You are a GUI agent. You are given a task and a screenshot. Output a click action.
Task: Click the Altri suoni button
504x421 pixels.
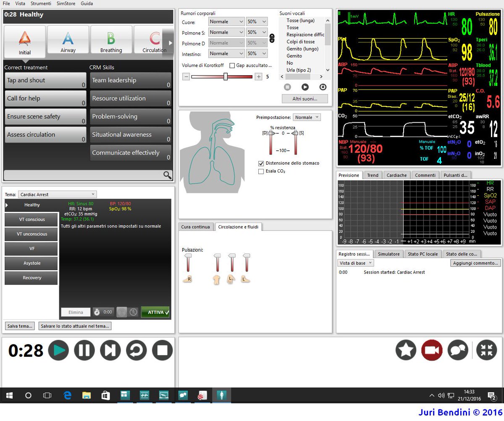(304, 98)
